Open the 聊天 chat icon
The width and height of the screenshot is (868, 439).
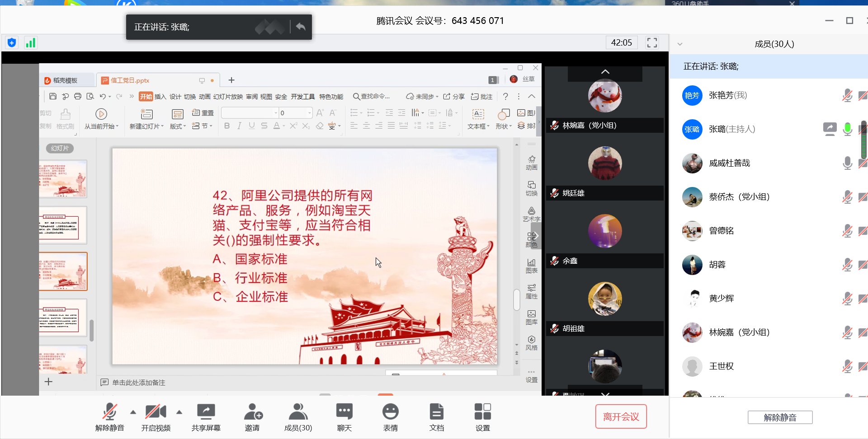click(x=344, y=412)
